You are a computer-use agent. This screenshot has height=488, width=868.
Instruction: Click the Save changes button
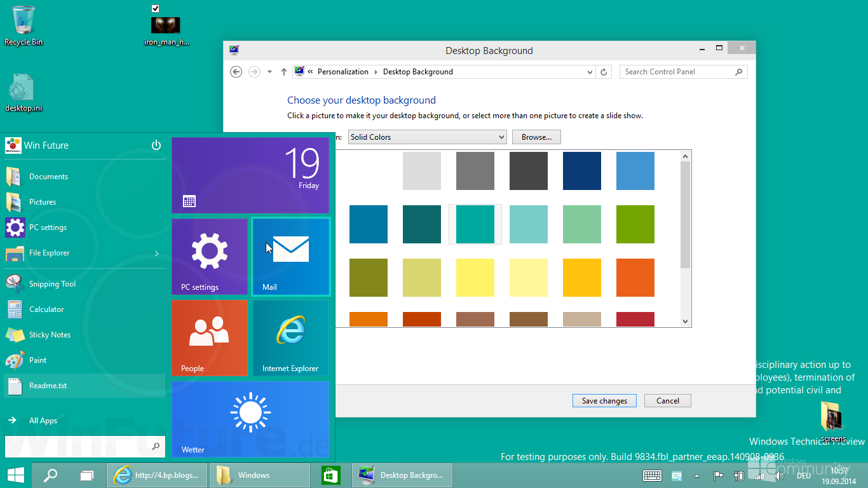point(604,400)
